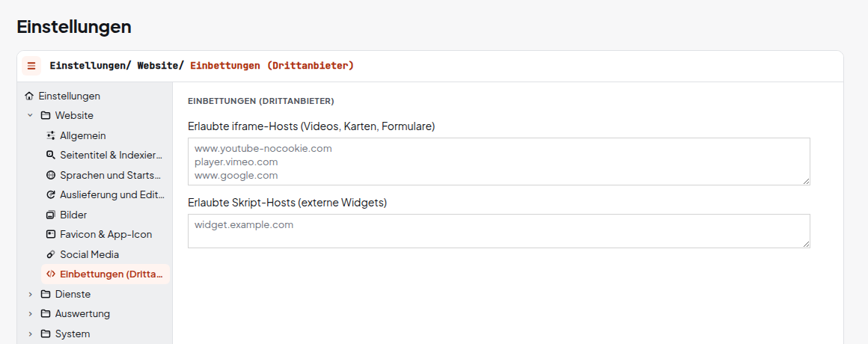Click the Bilder images icon
The height and width of the screenshot is (344, 868).
51,215
